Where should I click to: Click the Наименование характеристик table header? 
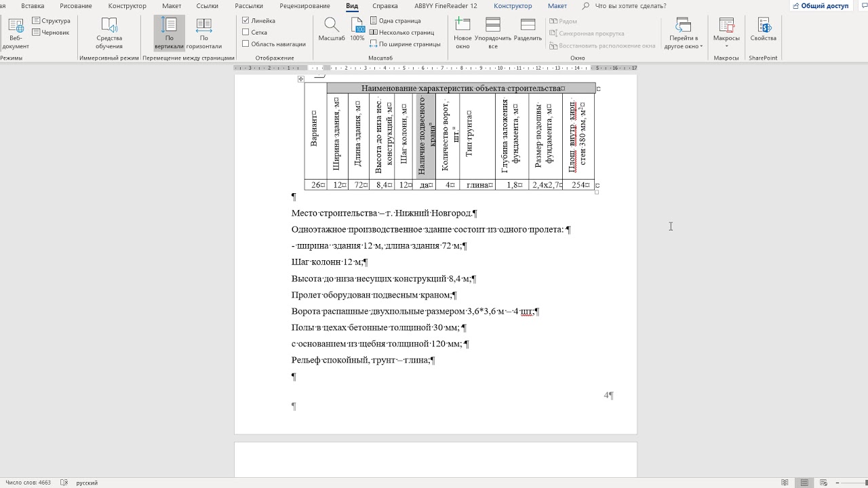click(x=461, y=88)
